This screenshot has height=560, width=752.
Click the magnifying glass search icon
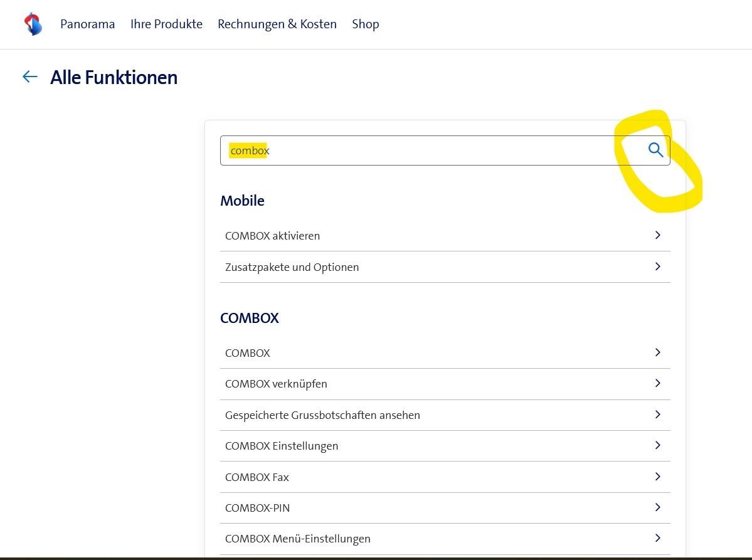click(655, 151)
